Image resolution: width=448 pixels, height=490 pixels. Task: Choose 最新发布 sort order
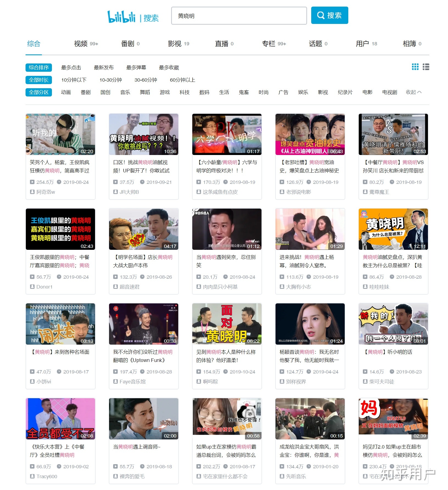point(104,68)
